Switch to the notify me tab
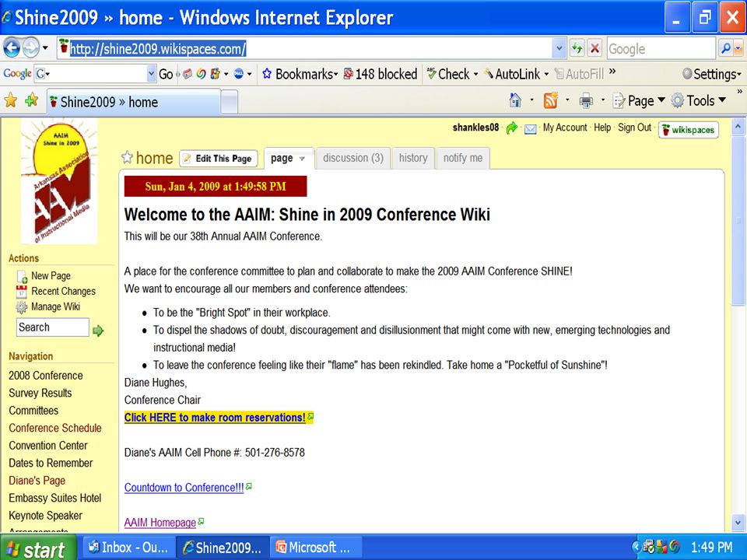The width and height of the screenshot is (747, 560). click(463, 158)
